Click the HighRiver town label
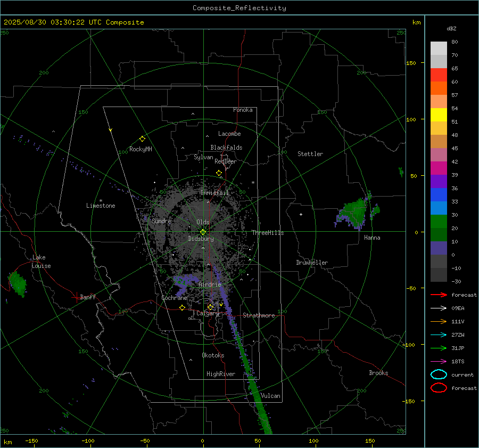The height and width of the screenshot is (448, 479). click(x=221, y=374)
